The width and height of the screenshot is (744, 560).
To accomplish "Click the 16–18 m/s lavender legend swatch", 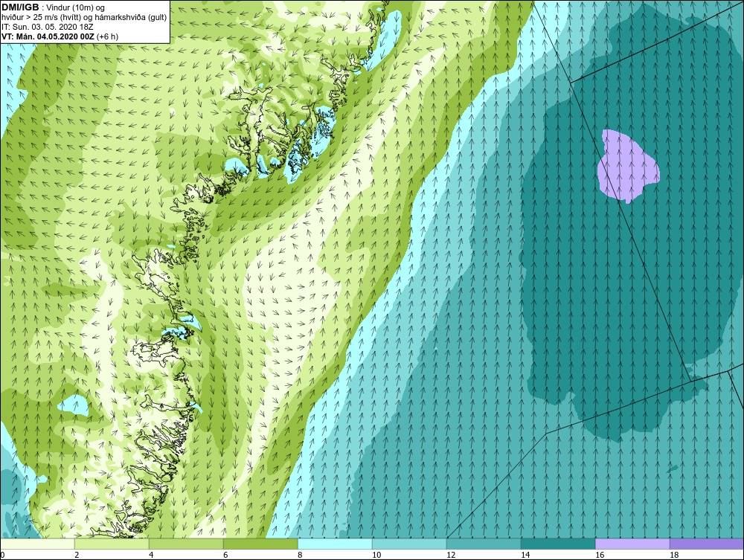I will (x=632, y=544).
